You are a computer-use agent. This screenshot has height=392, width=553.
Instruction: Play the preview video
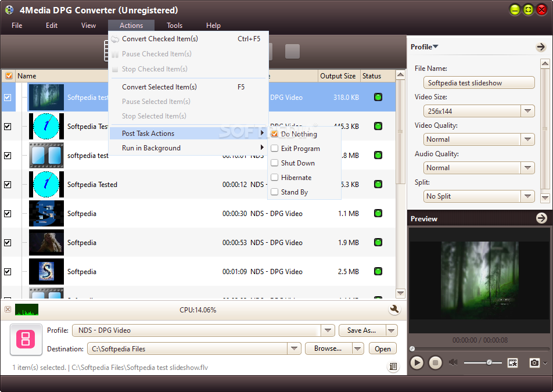(x=416, y=362)
